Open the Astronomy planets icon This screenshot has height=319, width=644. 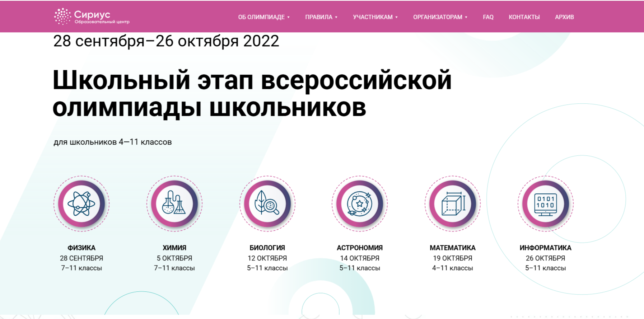(360, 203)
